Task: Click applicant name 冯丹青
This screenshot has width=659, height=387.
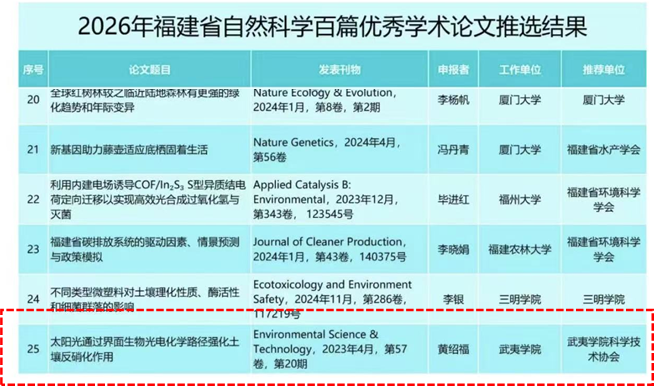Action: [x=453, y=150]
